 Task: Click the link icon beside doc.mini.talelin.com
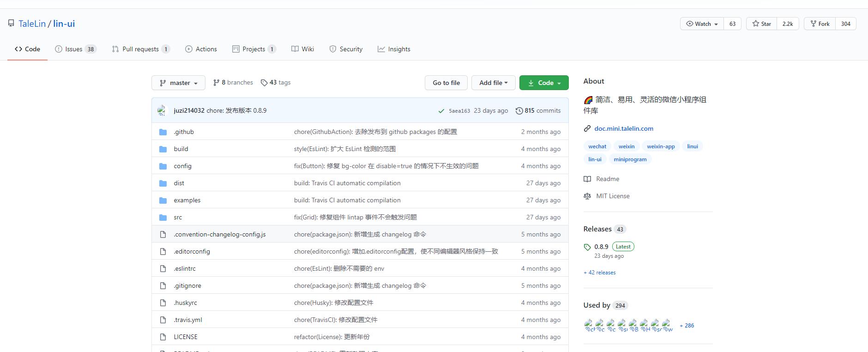click(587, 129)
